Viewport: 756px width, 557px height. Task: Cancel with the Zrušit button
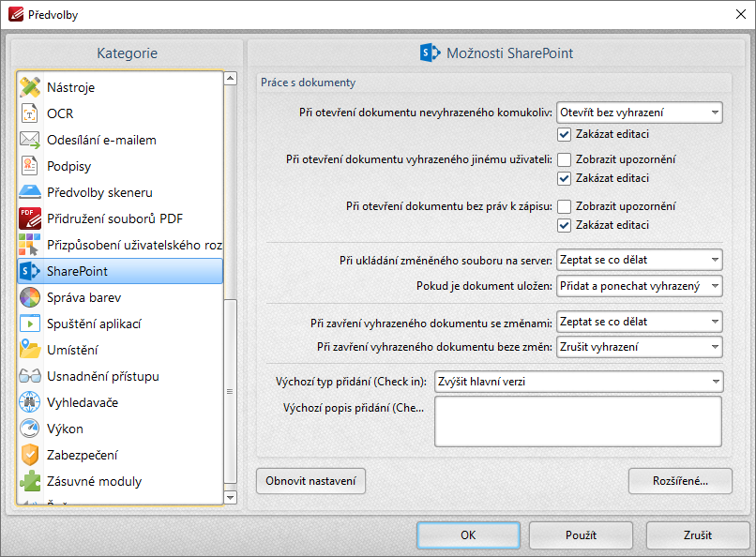(698, 534)
